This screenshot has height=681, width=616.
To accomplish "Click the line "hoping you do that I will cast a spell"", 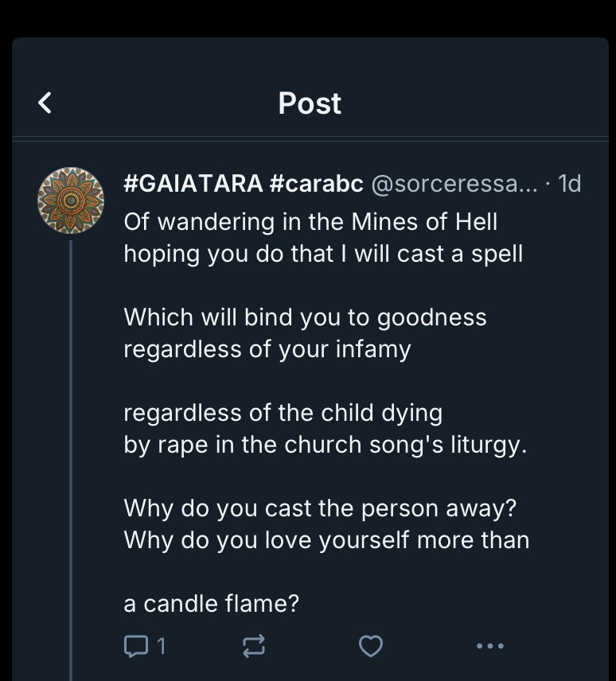I will point(323,254).
